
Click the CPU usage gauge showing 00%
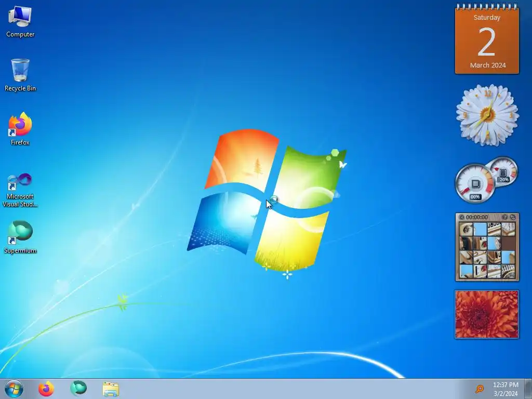tap(475, 183)
